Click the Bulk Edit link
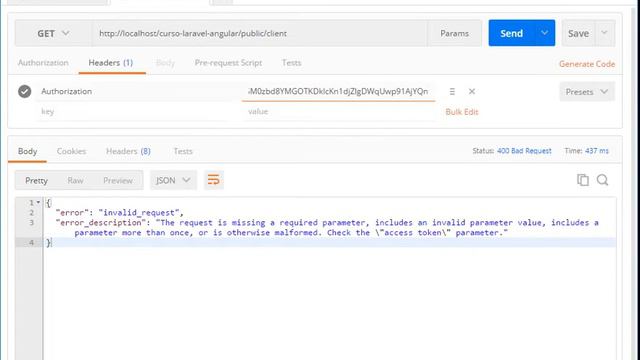Image resolution: width=640 pixels, height=360 pixels. [462, 112]
